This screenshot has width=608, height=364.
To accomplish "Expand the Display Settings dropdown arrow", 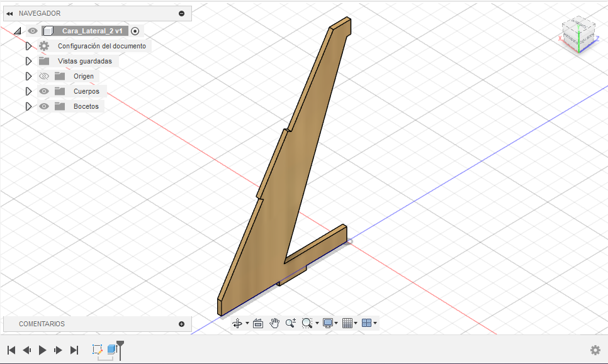I will [336, 323].
